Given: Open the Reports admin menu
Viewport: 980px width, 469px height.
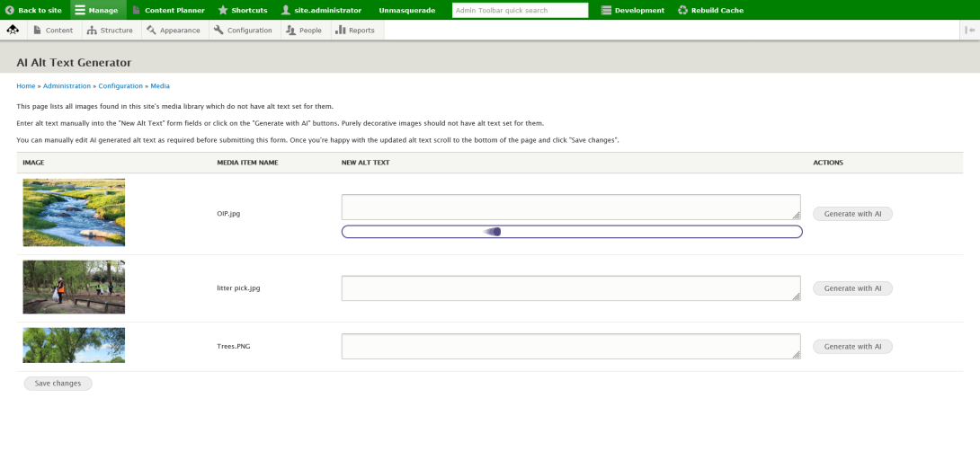Looking at the screenshot, I should pos(355,30).
